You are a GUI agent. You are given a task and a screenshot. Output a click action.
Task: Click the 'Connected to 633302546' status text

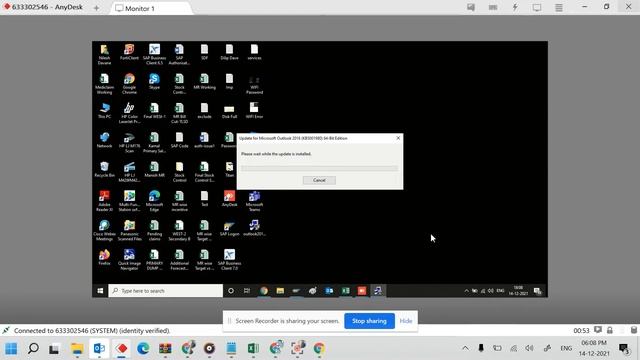click(92, 331)
